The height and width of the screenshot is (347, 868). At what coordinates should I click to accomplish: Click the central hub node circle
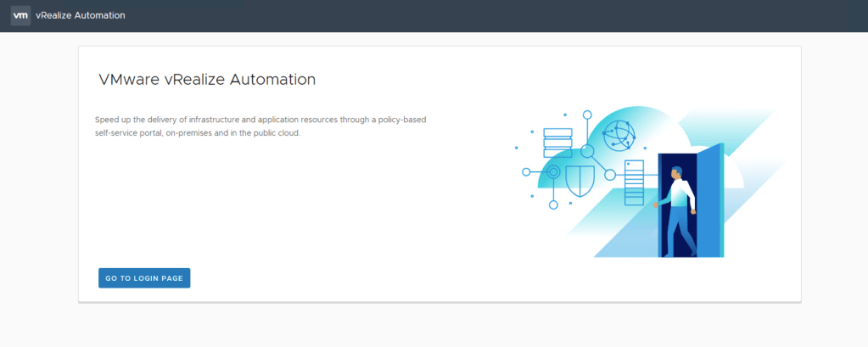pos(586,152)
